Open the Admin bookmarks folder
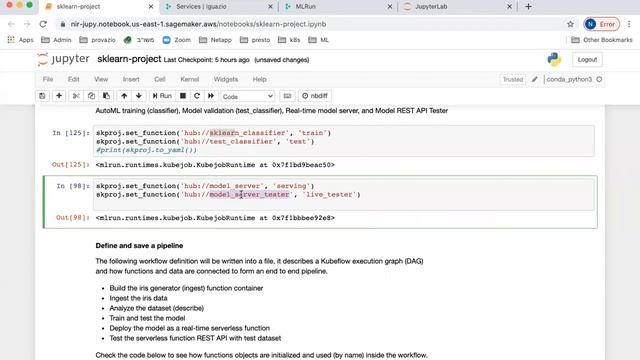 [x=56, y=40]
